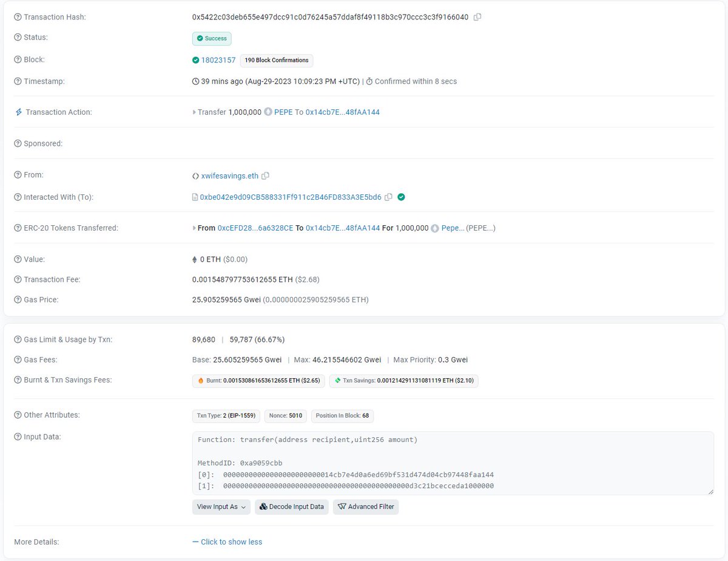Open contract 0xbe042e9d09CB588331Ff911c2B46FD833A3E5bd6

point(291,197)
